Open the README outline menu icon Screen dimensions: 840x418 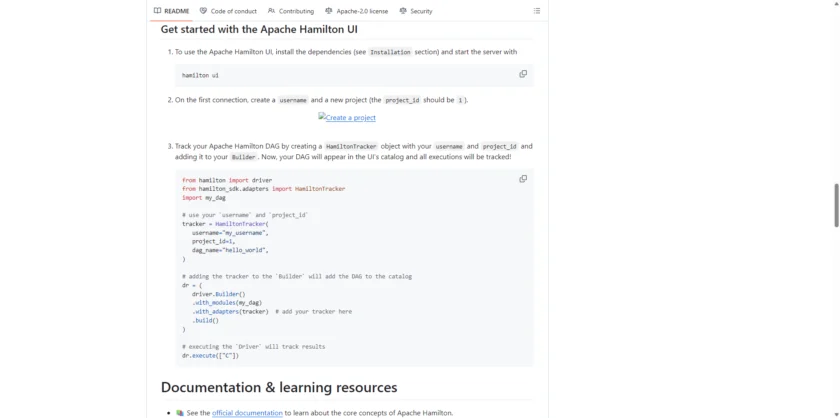pyautogui.click(x=537, y=11)
